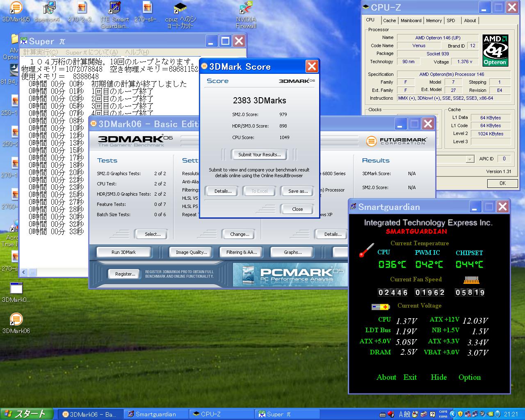Open the ヘルプ menu in Super Pi

(137, 52)
